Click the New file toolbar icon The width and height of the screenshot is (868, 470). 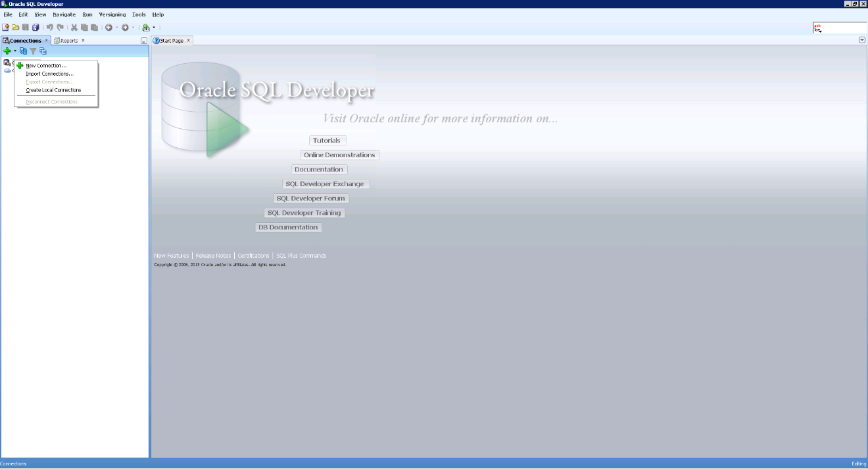click(5, 28)
